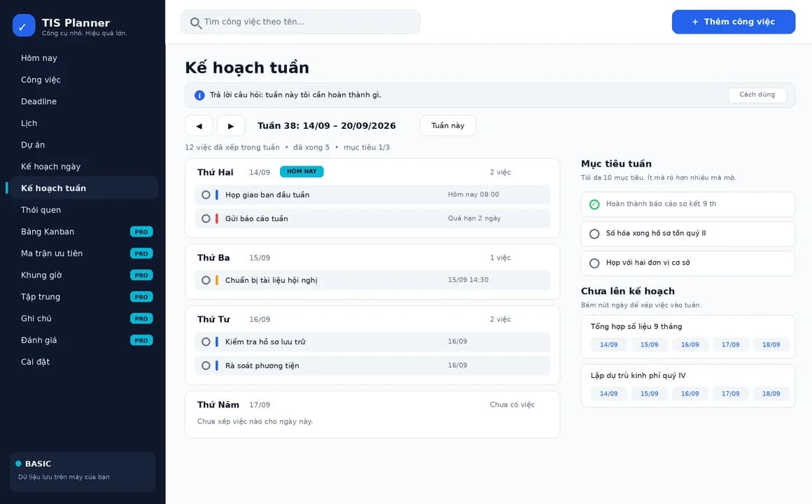The image size is (812, 504).
Task: Switch to the Lịch view
Action: click(84, 123)
